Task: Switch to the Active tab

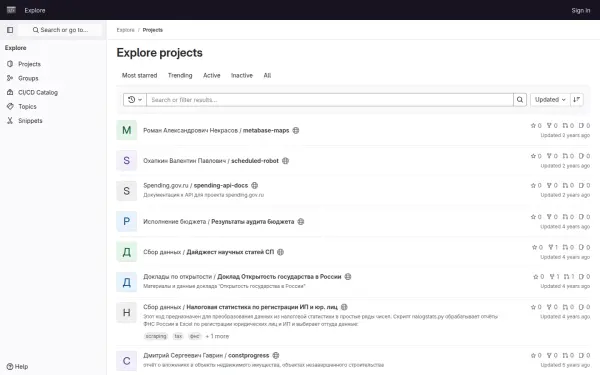Action: pyautogui.click(x=212, y=75)
